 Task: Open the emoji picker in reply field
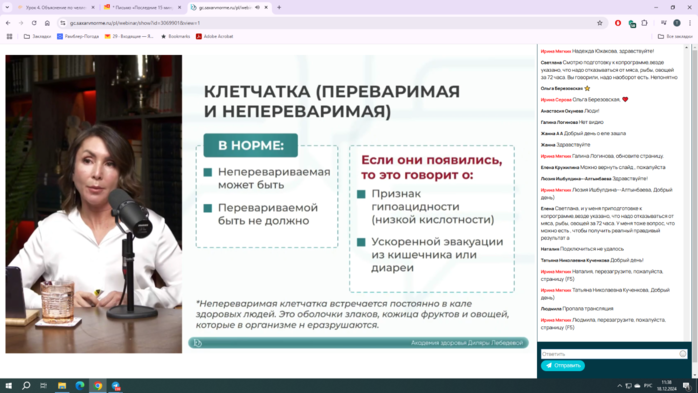point(683,354)
